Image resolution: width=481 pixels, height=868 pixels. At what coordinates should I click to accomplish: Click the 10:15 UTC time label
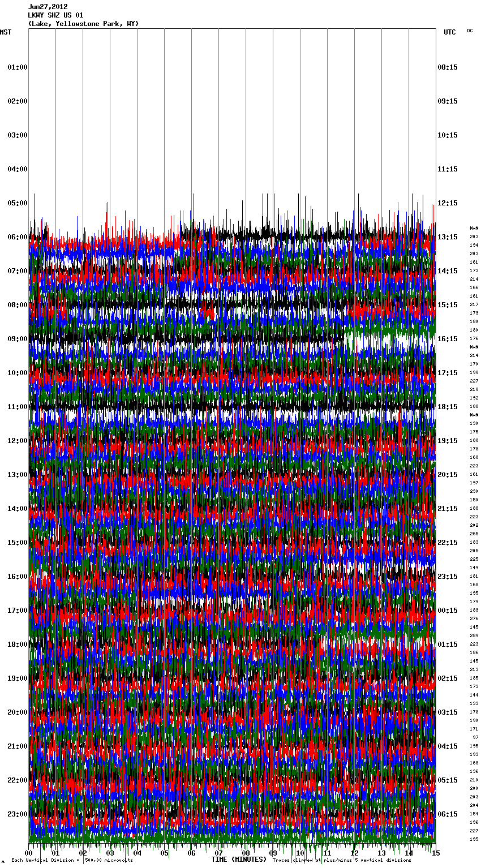(448, 135)
